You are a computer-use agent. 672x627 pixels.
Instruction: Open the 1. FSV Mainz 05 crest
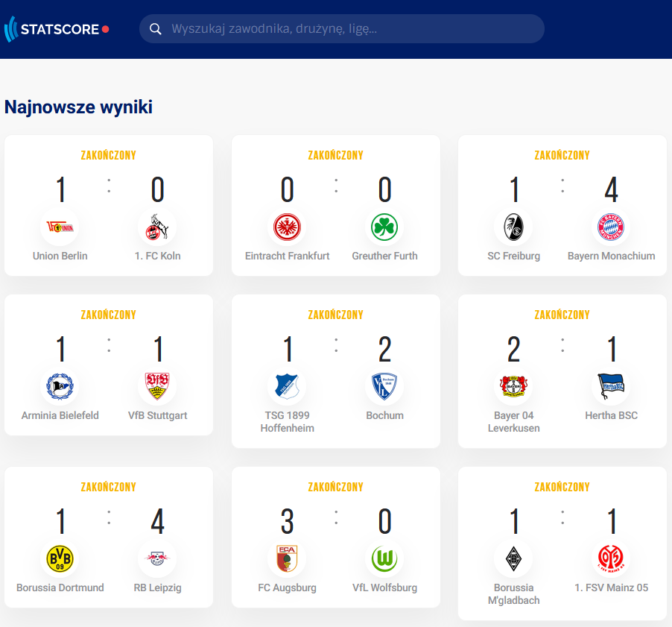click(x=611, y=559)
